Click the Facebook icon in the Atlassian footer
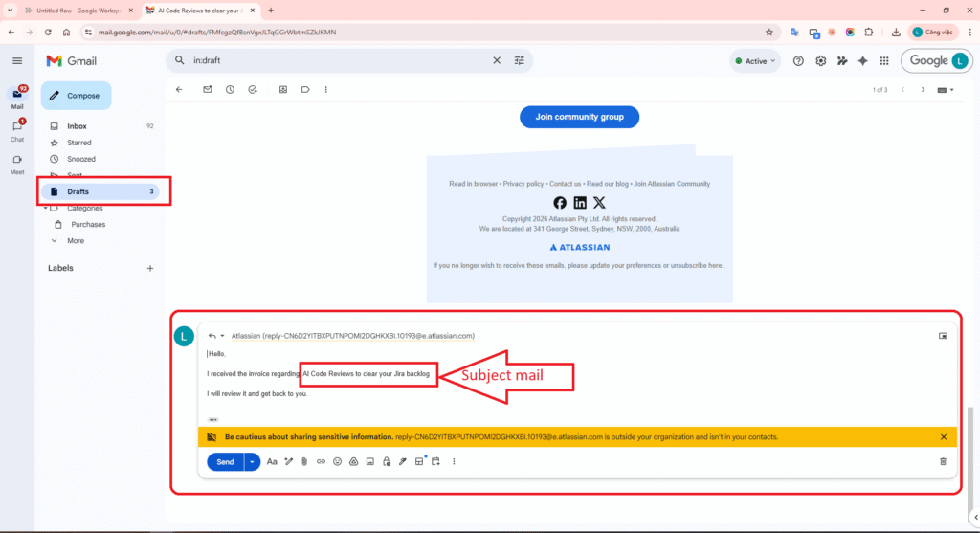The height and width of the screenshot is (533, 980). pos(560,203)
